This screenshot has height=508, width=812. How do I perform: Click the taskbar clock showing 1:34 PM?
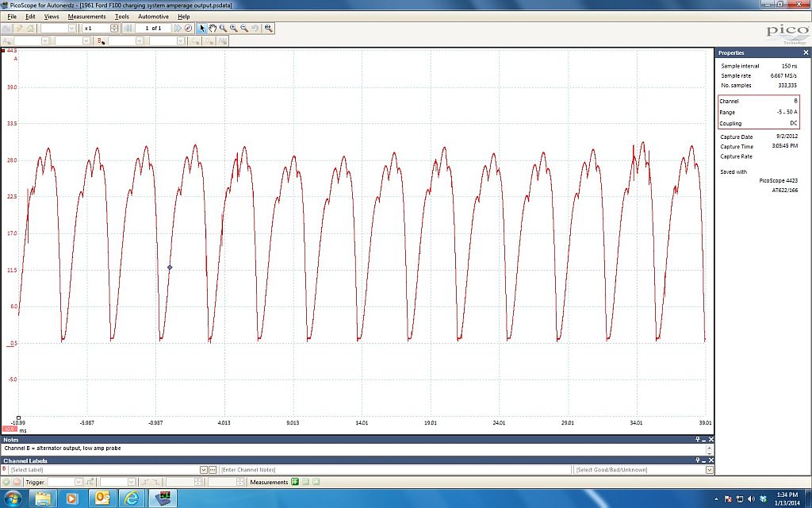pos(787,498)
